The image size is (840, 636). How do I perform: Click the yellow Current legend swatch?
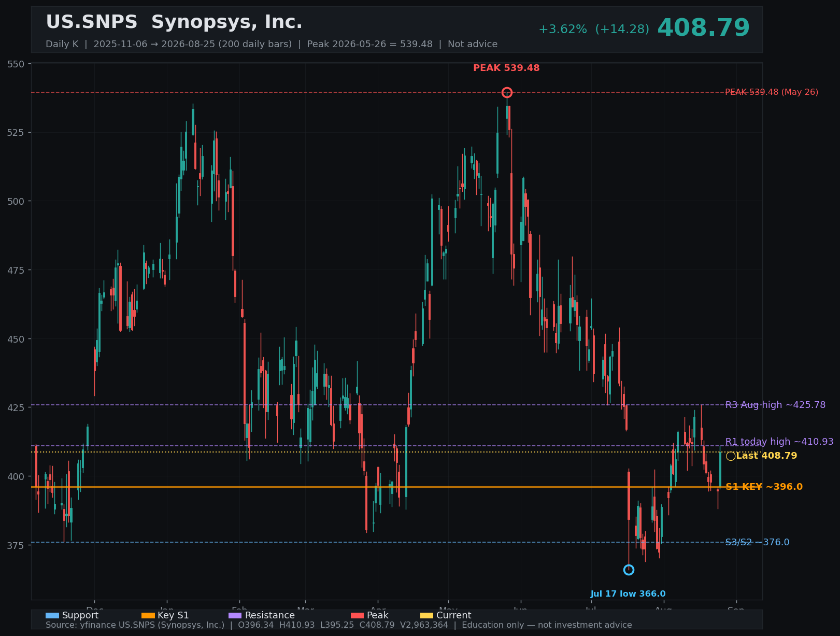pyautogui.click(x=427, y=615)
